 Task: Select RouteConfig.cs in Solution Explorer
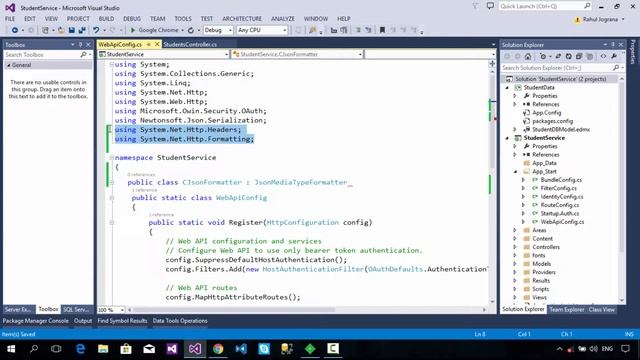tap(560, 205)
